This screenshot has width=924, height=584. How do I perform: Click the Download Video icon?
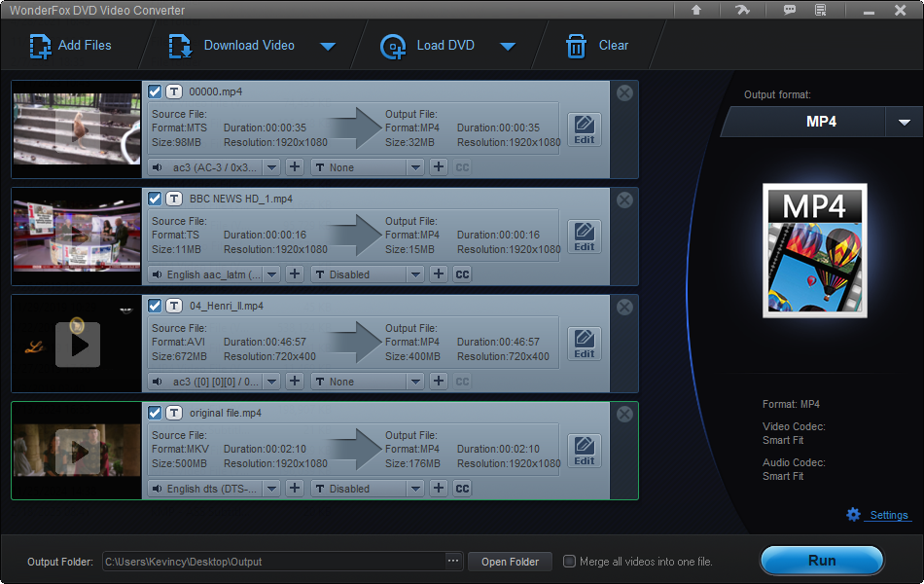(180, 46)
